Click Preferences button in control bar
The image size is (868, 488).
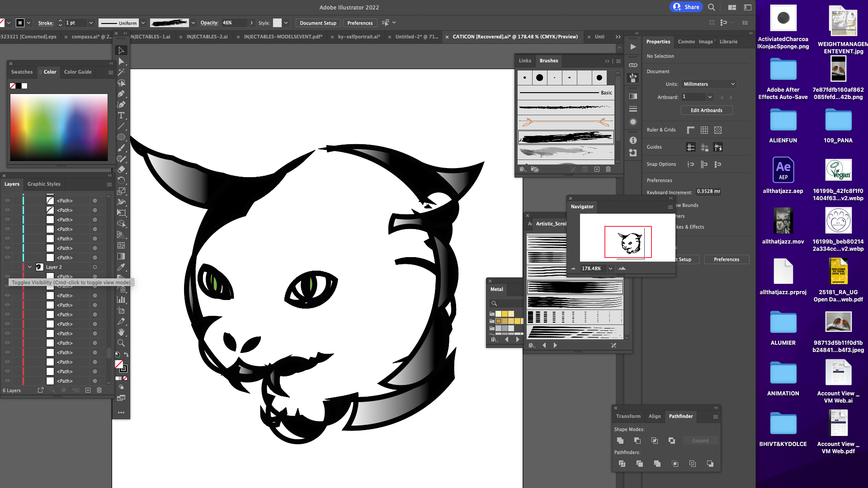coord(360,23)
